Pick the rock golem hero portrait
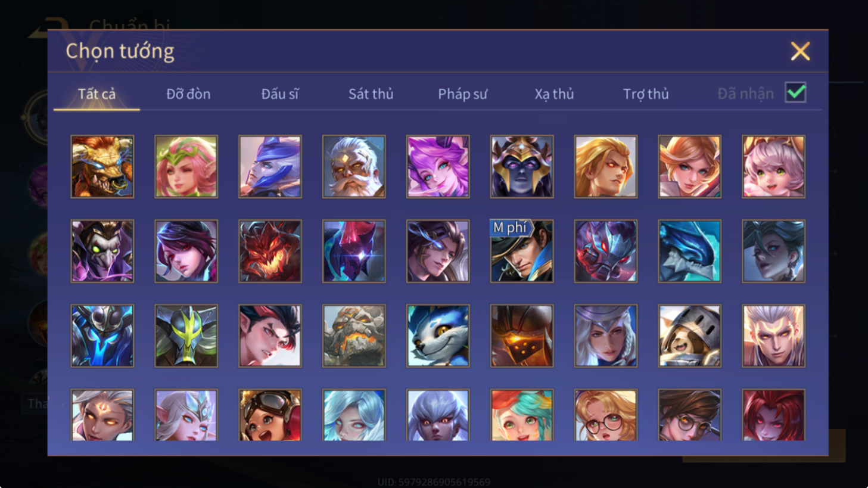The height and width of the screenshot is (488, 868). [354, 335]
